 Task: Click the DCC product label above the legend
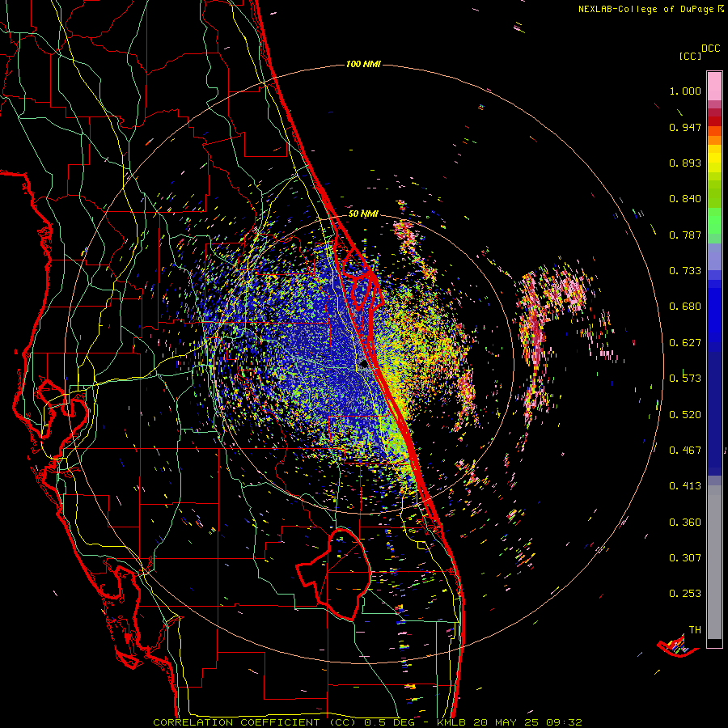pyautogui.click(x=710, y=49)
